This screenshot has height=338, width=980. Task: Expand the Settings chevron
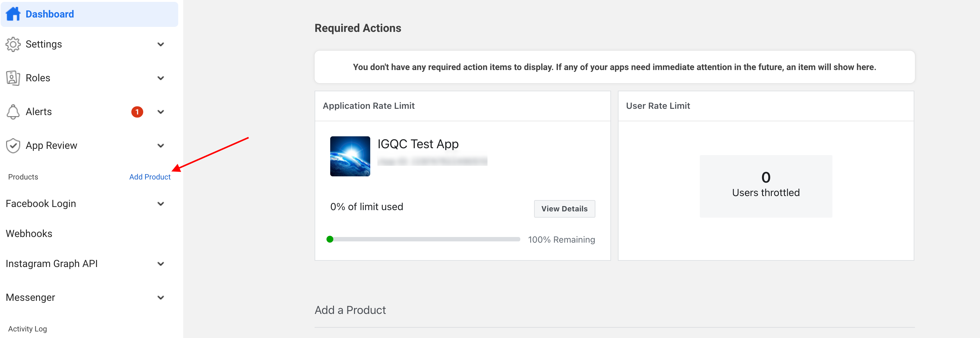161,44
